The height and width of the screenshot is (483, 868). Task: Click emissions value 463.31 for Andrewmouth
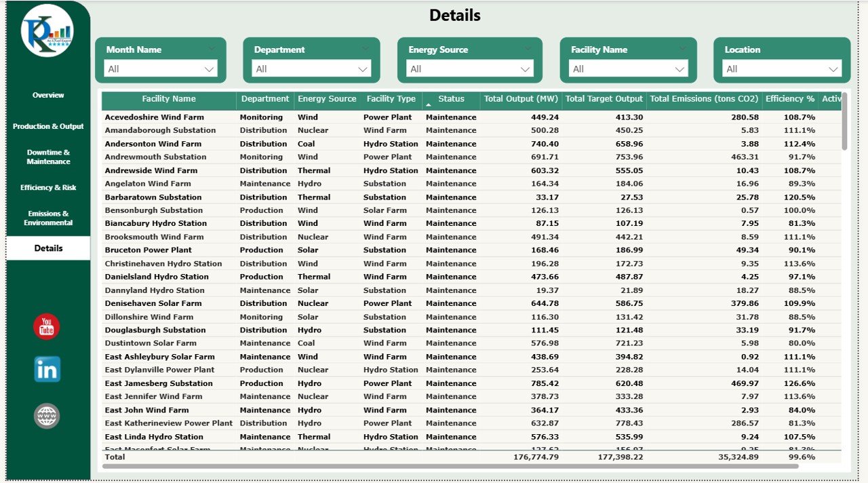click(745, 157)
